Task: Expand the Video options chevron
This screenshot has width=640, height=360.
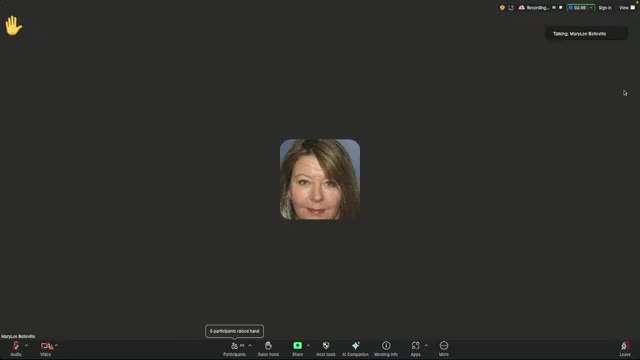Action: click(x=56, y=346)
